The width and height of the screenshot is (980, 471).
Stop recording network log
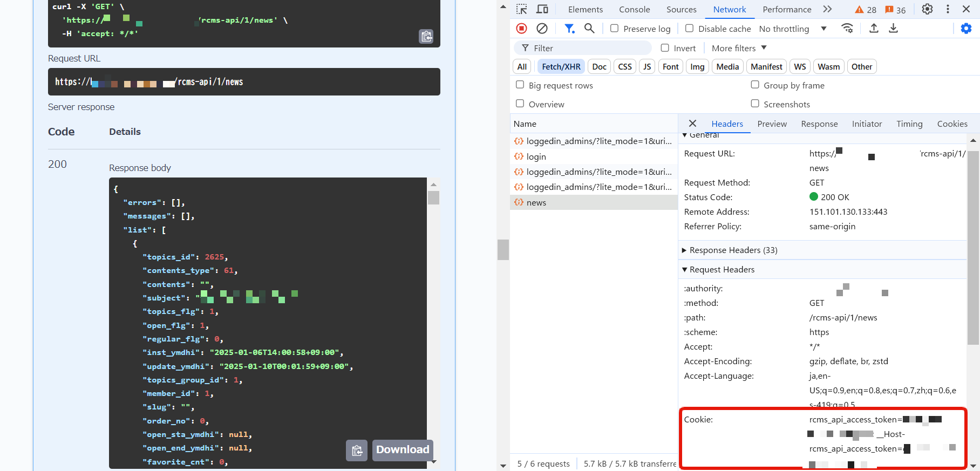coord(521,29)
